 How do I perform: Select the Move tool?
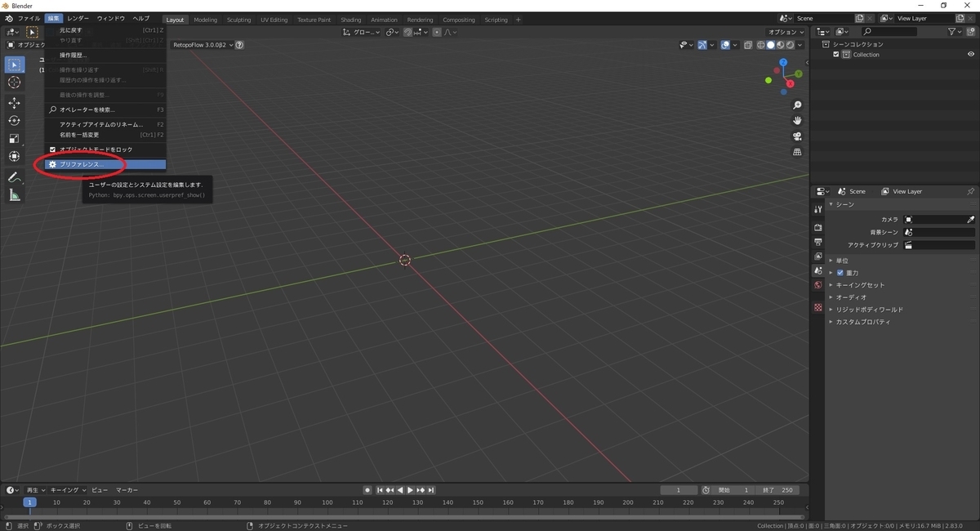15,103
